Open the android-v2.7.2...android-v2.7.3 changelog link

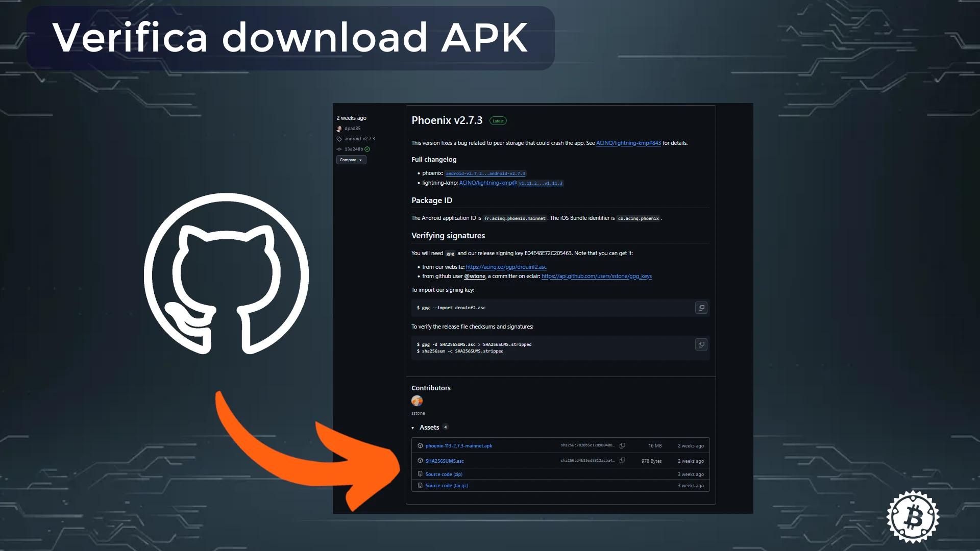click(485, 173)
